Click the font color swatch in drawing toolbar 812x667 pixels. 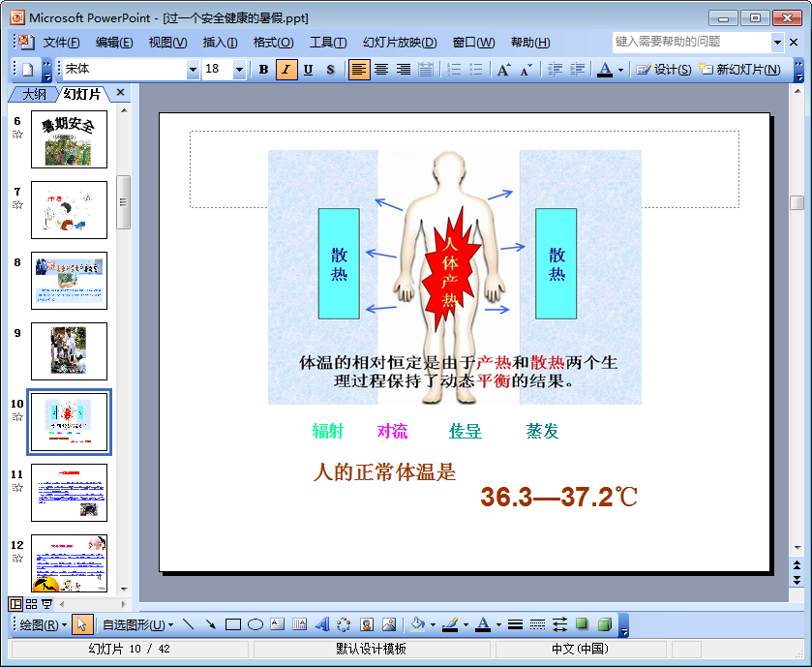click(483, 624)
